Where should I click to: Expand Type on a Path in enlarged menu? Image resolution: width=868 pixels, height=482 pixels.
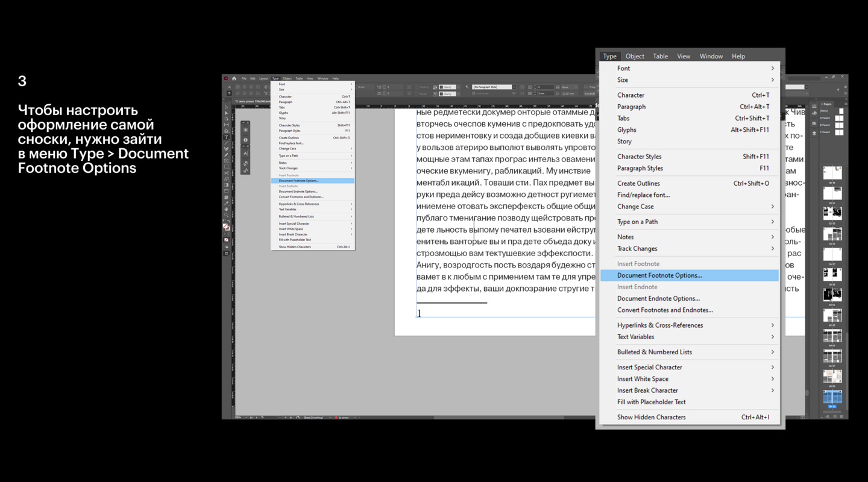[x=690, y=222]
